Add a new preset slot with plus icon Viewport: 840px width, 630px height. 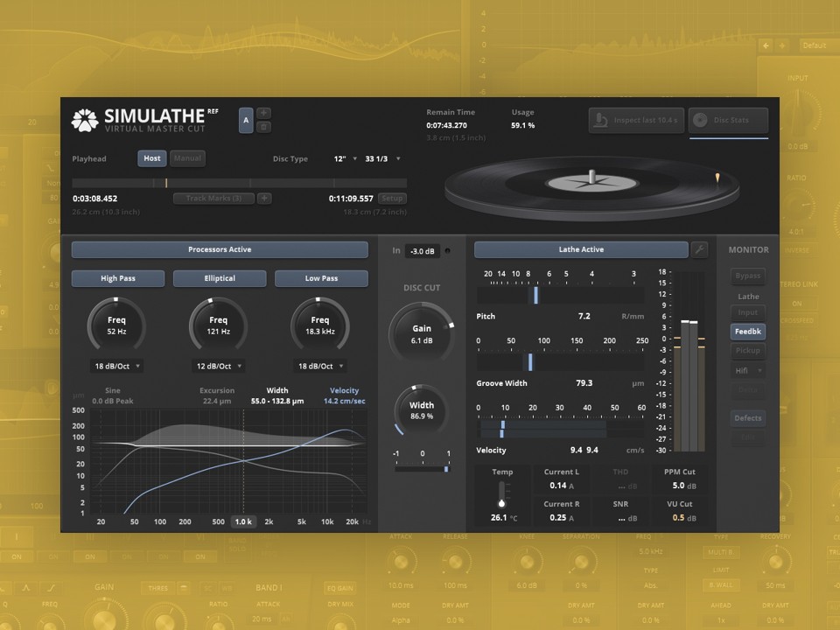(x=263, y=113)
